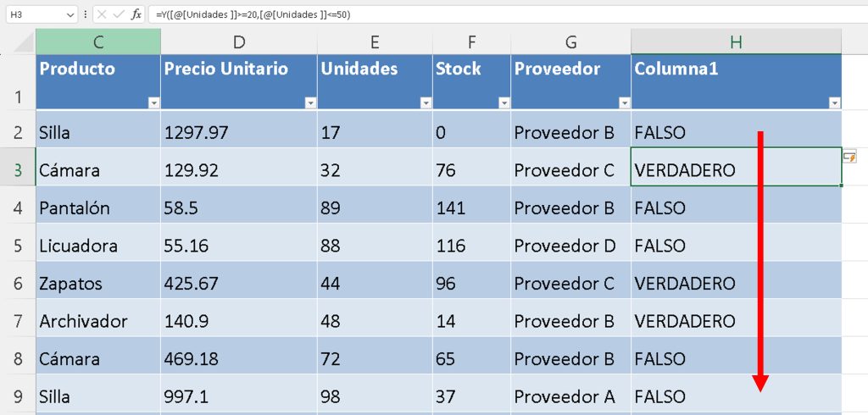Click the Enter checkmark icon in formula bar

click(118, 14)
